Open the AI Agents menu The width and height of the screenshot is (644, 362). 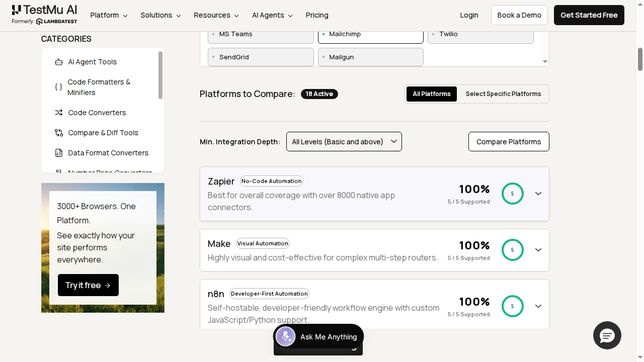pos(272,15)
